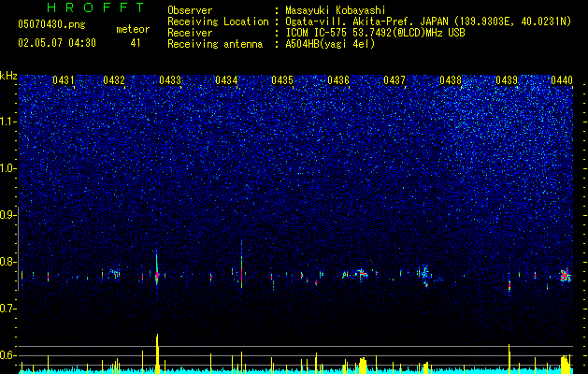This screenshot has height=374, width=588.
Task: Click the date stamp 02.05.07 04:30
Action: [57, 43]
